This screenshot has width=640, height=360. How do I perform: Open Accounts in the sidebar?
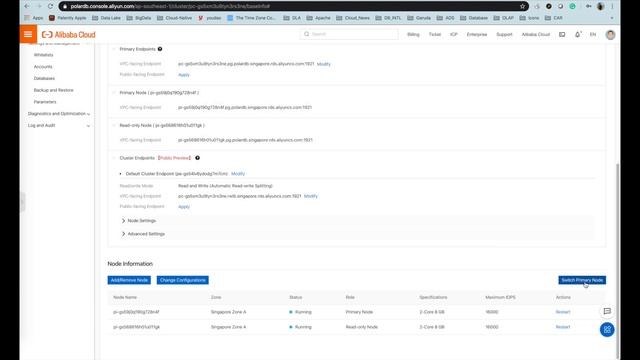pos(43,67)
